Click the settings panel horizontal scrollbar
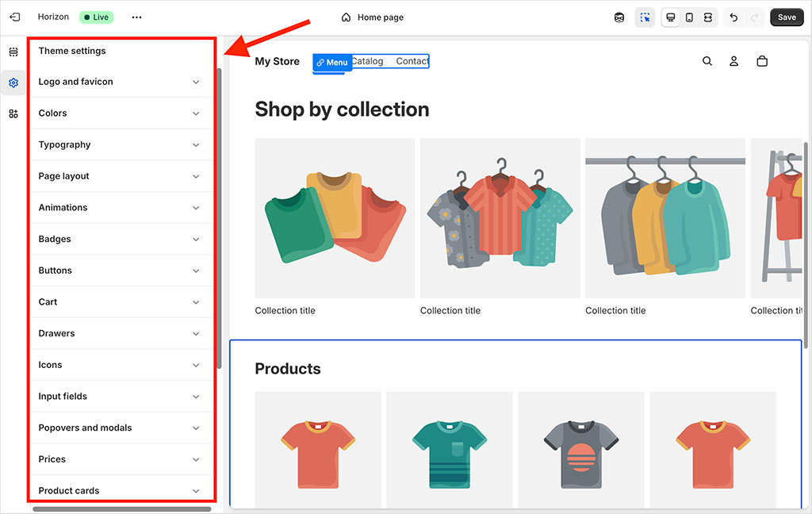 121,508
